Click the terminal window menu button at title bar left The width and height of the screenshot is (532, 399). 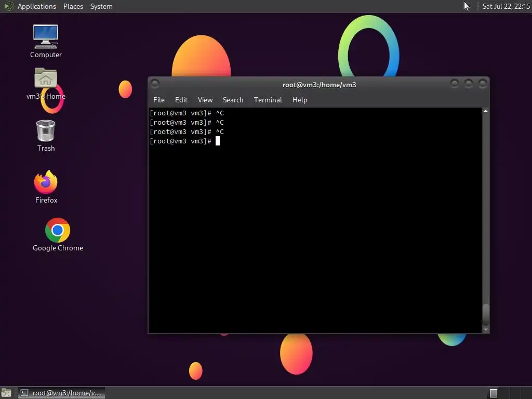[155, 84]
